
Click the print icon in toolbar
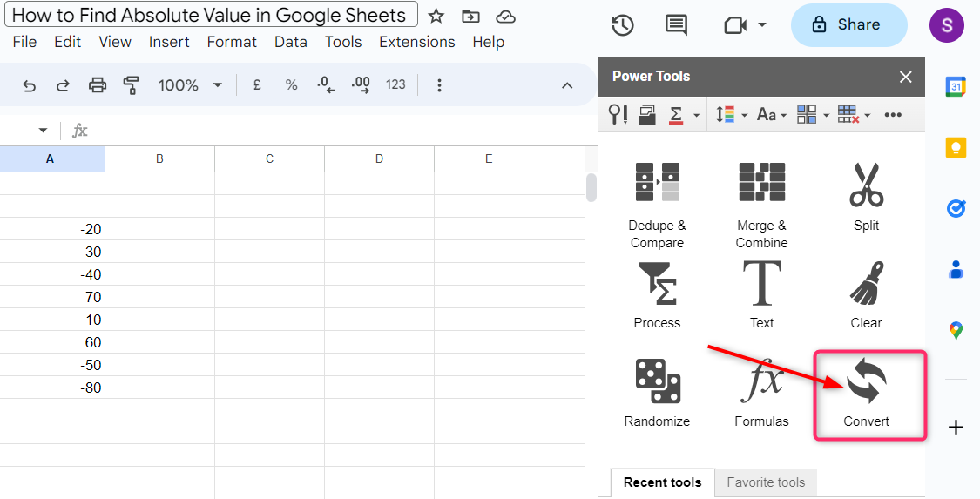98,85
